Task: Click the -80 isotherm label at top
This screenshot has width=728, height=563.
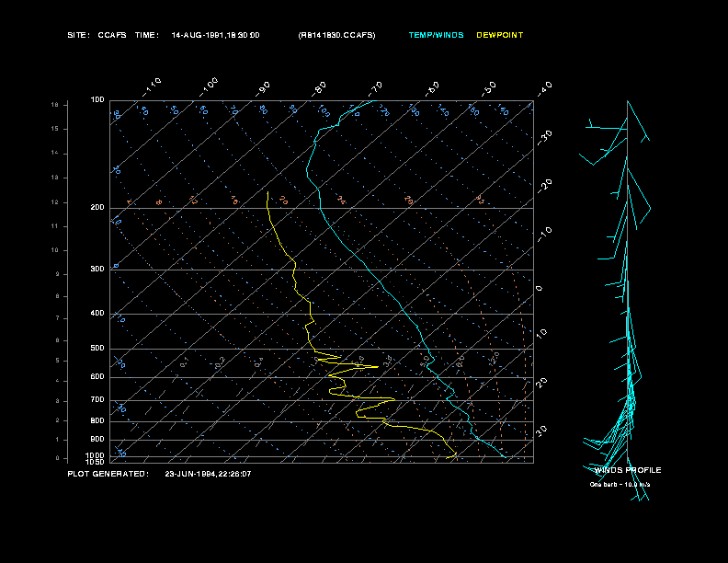Action: 319,88
